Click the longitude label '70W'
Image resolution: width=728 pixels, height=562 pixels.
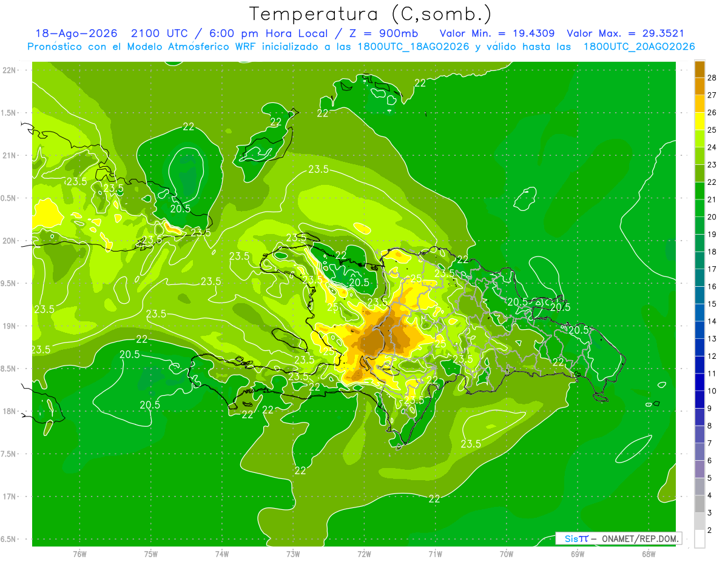507,554
